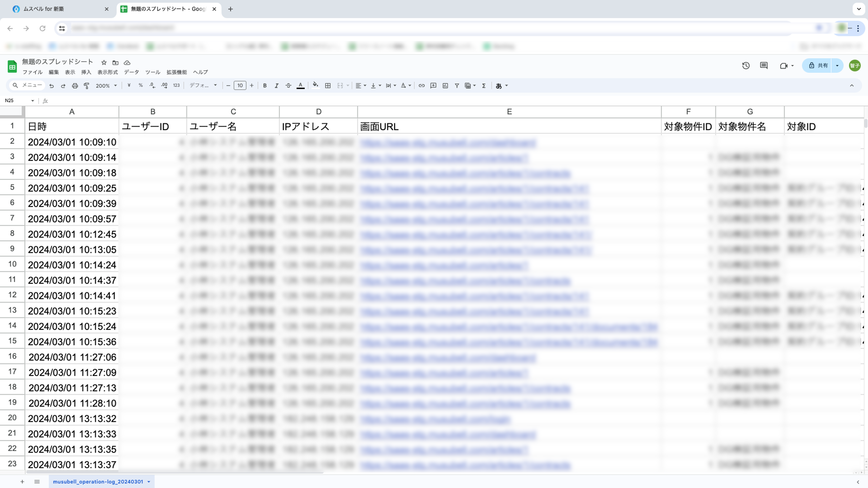Open the 200% zoom dropdown

[x=106, y=86]
